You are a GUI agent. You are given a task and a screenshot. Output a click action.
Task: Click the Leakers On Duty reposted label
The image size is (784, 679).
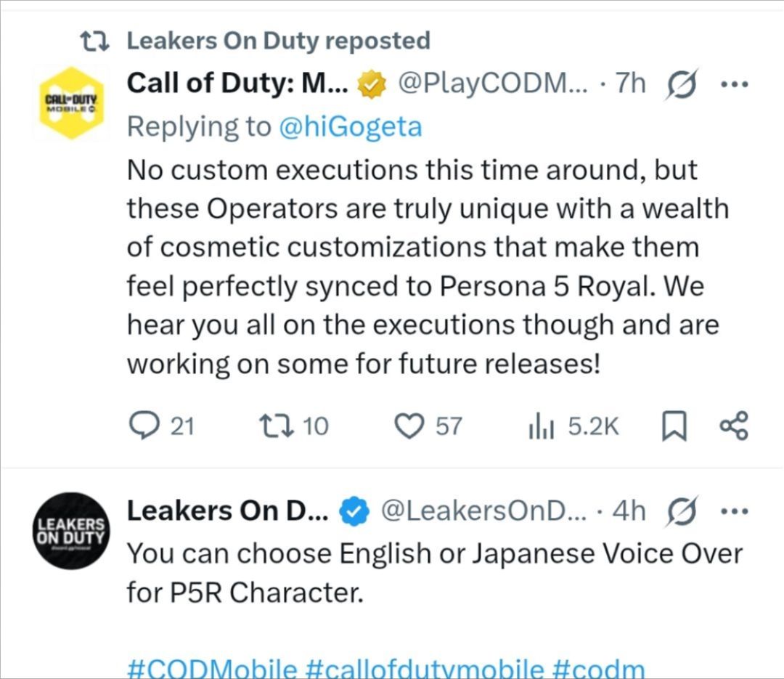point(279,41)
